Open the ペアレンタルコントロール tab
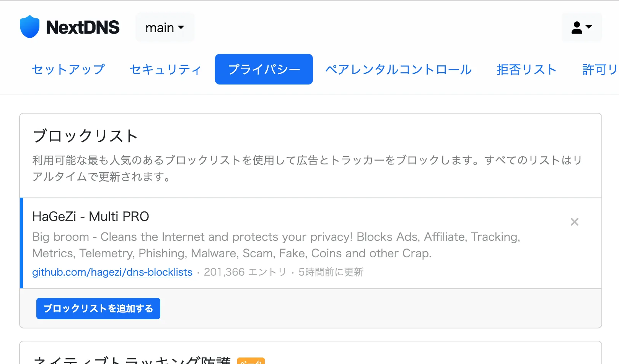Image resolution: width=619 pixels, height=364 pixels. point(399,69)
